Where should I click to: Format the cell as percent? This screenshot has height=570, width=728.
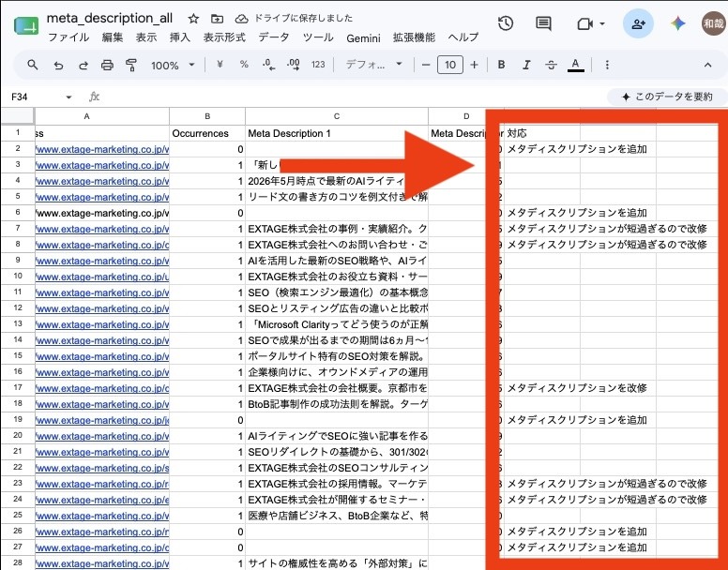pos(244,65)
